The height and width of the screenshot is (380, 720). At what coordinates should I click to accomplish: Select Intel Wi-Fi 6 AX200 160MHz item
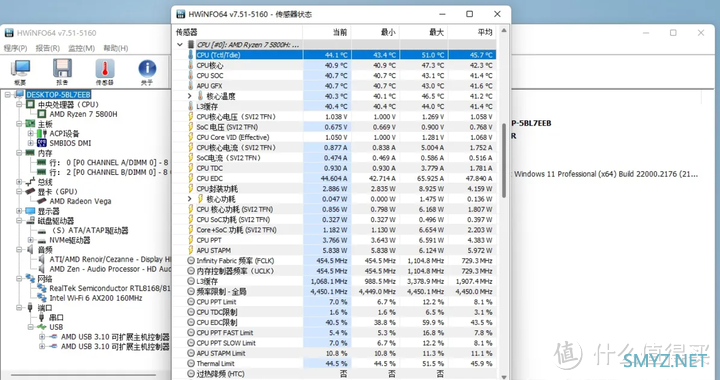click(96, 298)
